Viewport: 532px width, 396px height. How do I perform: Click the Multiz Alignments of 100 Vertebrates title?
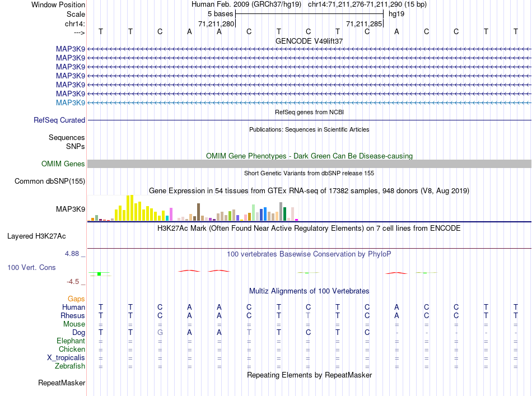tap(309, 291)
